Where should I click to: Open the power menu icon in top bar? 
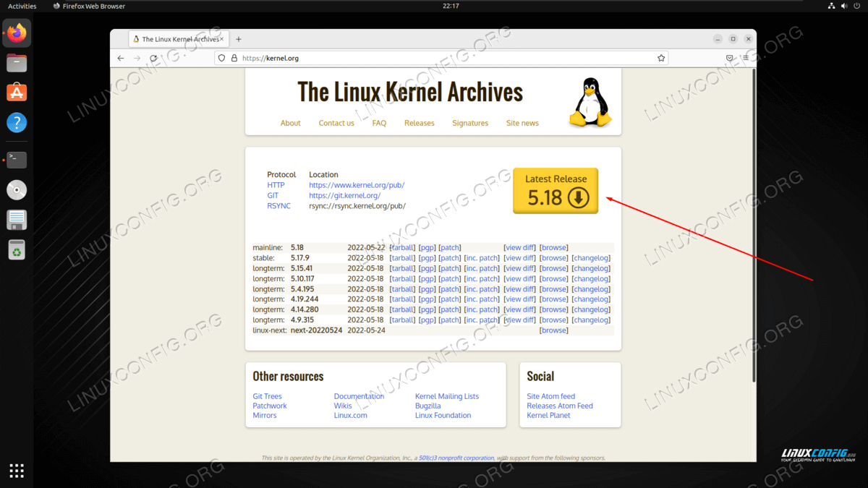857,6
